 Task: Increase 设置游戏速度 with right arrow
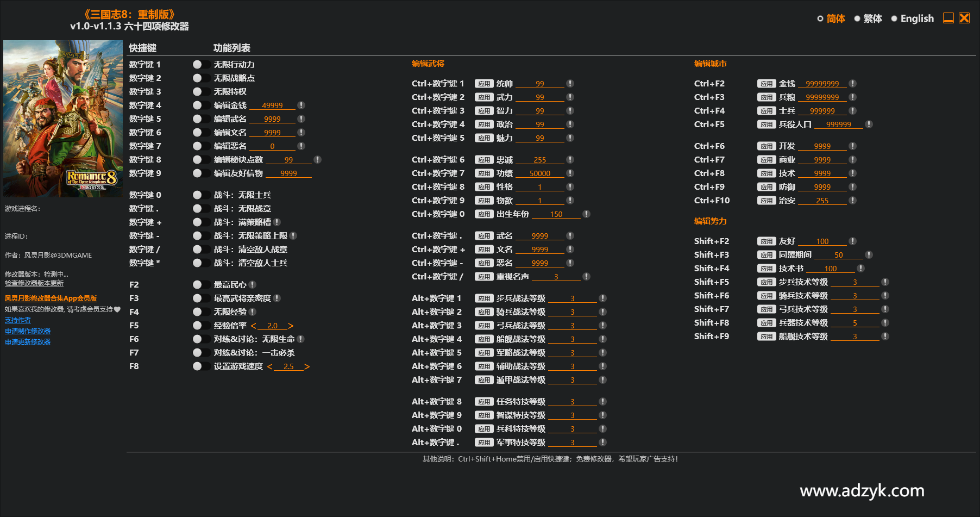(x=307, y=366)
